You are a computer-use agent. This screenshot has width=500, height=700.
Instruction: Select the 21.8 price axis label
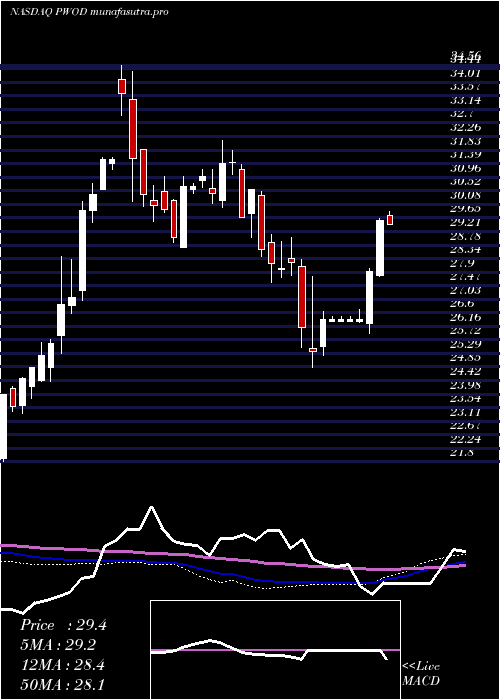pos(462,453)
